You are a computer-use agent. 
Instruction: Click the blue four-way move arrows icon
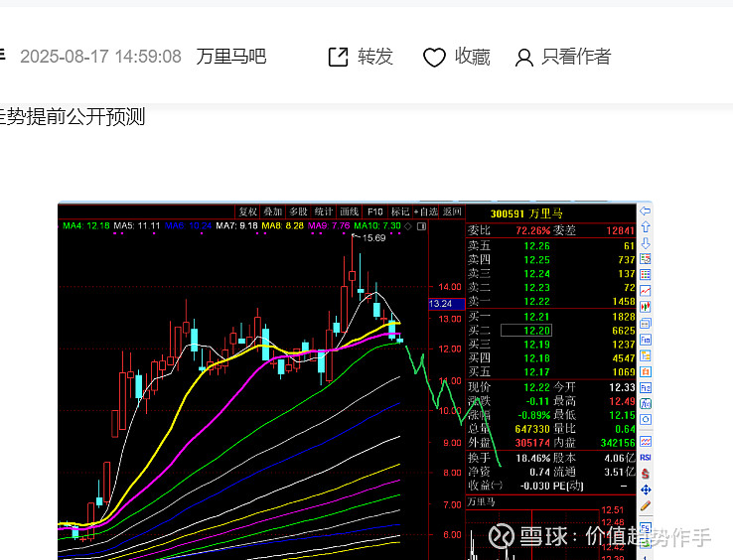coord(646,490)
